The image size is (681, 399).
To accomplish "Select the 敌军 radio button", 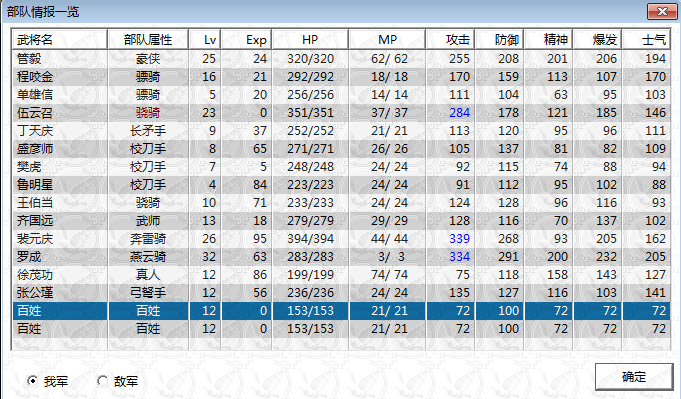I will coord(102,381).
